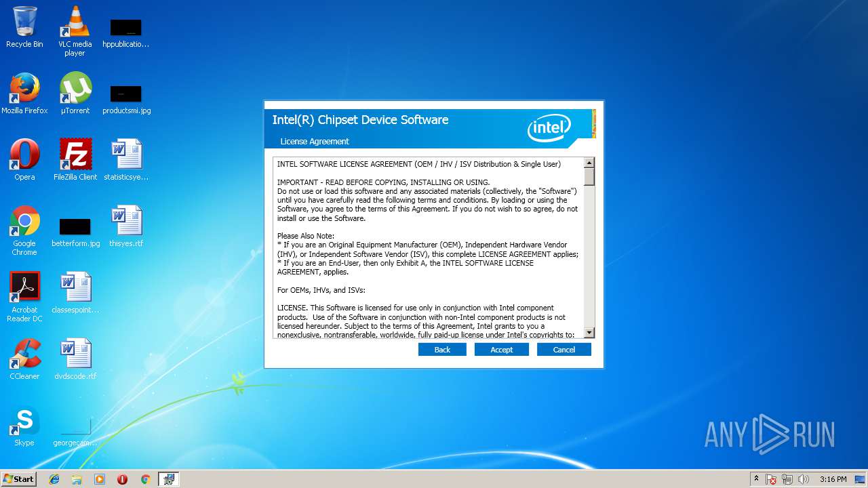Launch the Skype desktop shortcut
Viewport: 868px width, 488px height.
[x=24, y=426]
